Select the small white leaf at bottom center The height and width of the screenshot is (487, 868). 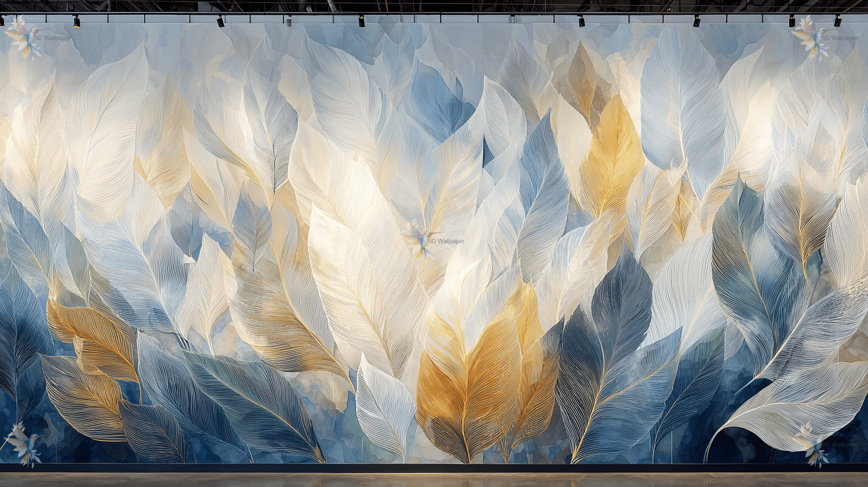384,407
